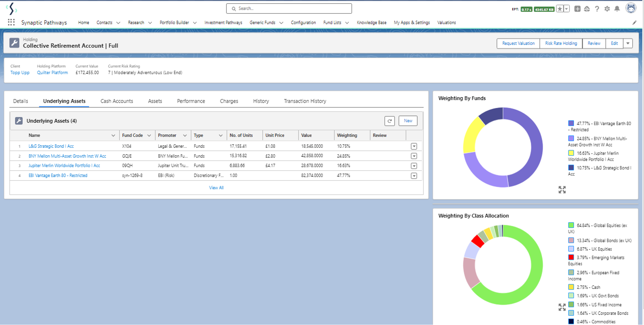Open Jupiter Merlin Worldwide Portfolio link
Screen dimensions: 644x325
(x=64, y=166)
